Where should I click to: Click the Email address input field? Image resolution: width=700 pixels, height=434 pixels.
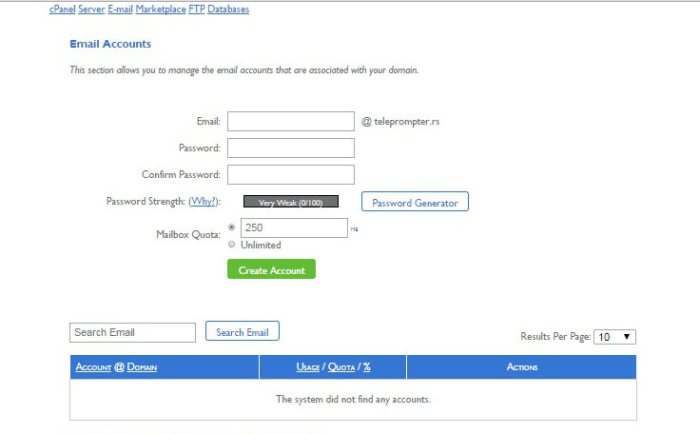click(x=291, y=122)
